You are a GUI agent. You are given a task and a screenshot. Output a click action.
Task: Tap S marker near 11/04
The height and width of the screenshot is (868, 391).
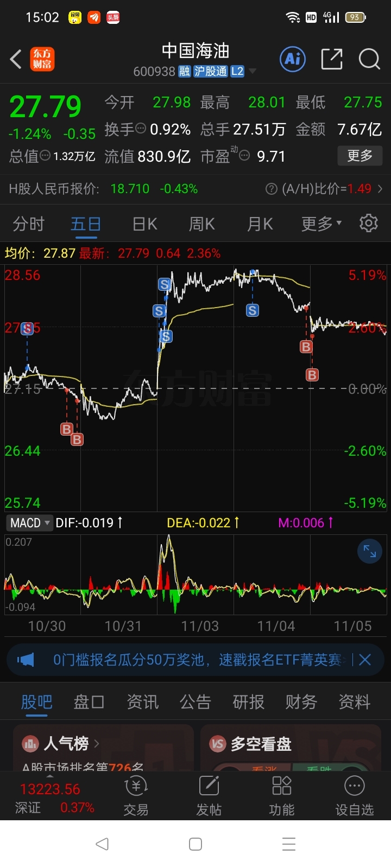(x=253, y=310)
